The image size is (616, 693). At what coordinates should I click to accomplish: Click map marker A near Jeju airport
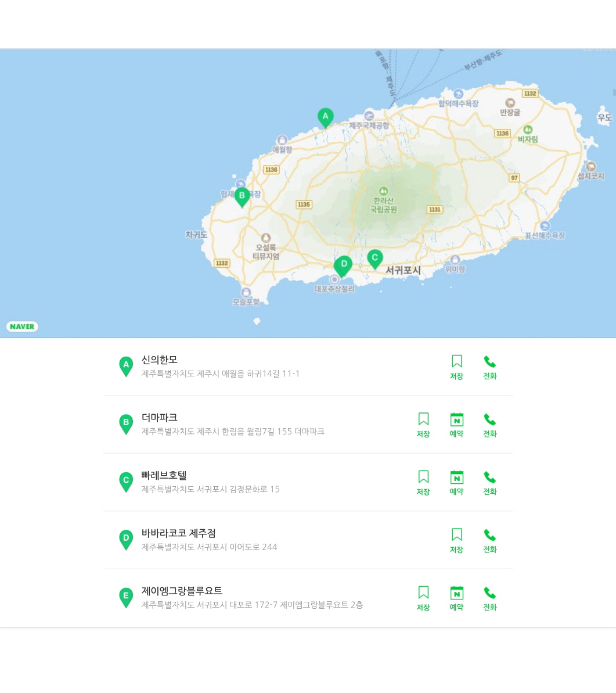(x=325, y=117)
